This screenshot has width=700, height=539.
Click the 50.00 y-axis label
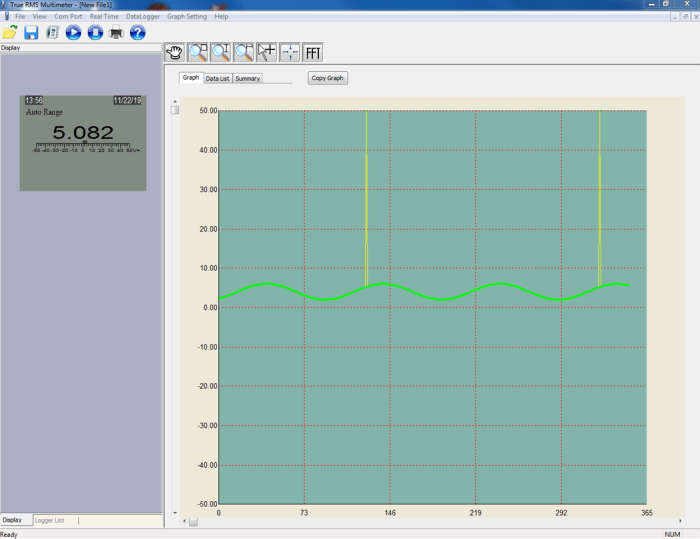click(208, 110)
